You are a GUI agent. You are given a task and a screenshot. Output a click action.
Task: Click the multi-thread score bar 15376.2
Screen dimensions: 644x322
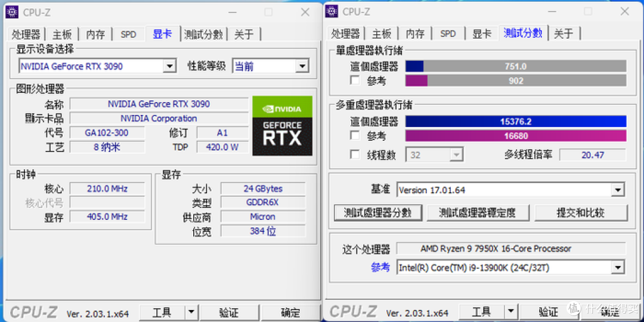point(516,122)
